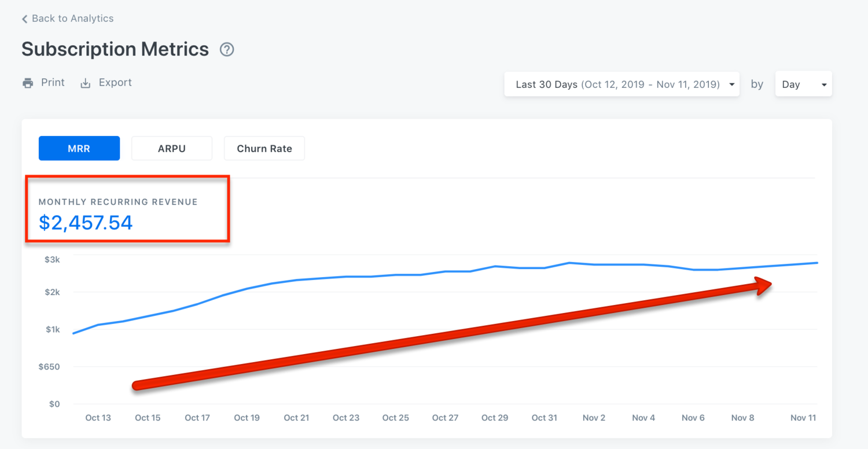868x449 pixels.
Task: Click the Nov 11 axis label
Action: click(x=803, y=418)
